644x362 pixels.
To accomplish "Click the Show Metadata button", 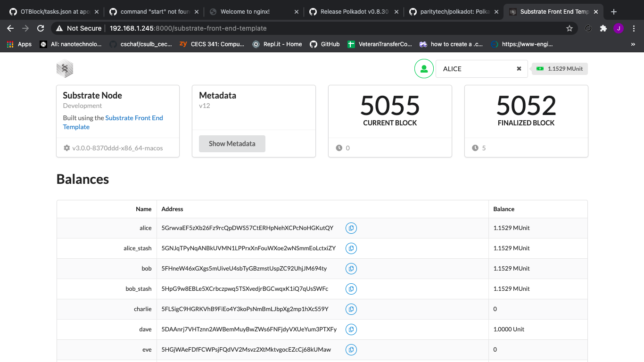I will (232, 144).
